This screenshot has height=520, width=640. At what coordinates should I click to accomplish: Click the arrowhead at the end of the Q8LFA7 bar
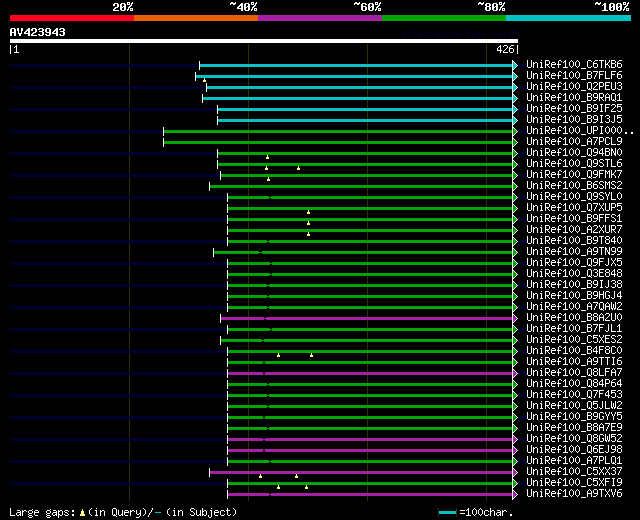(x=515, y=373)
